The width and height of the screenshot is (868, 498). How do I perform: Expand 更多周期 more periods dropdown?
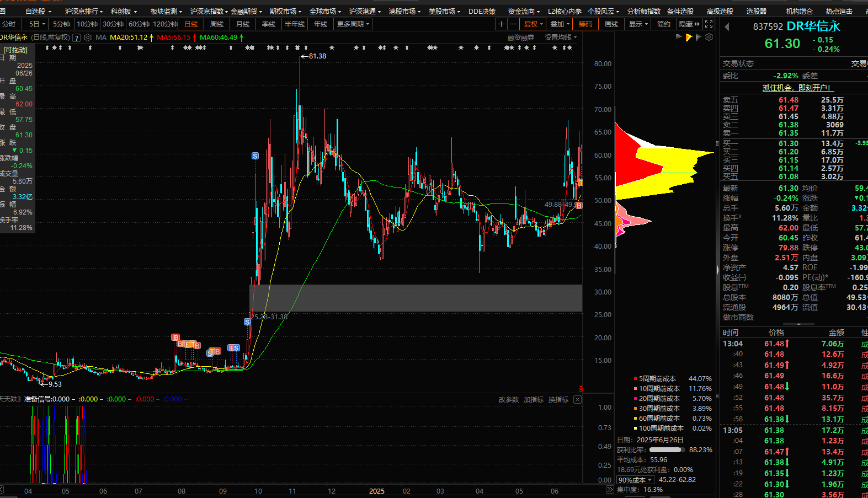(x=353, y=24)
